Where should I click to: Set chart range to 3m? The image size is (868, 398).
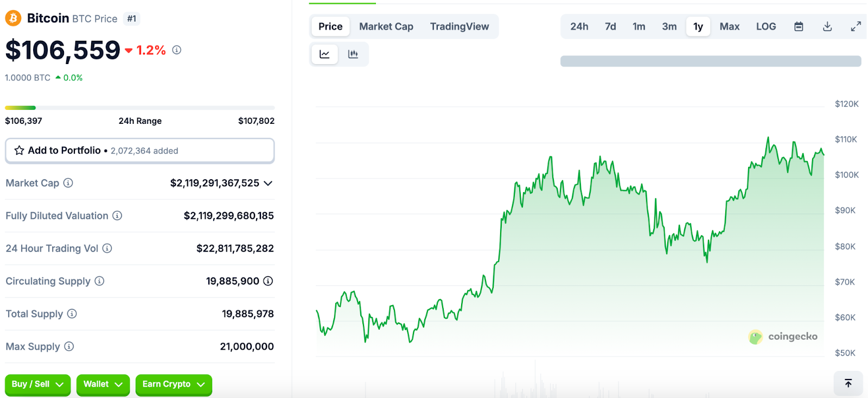669,27
